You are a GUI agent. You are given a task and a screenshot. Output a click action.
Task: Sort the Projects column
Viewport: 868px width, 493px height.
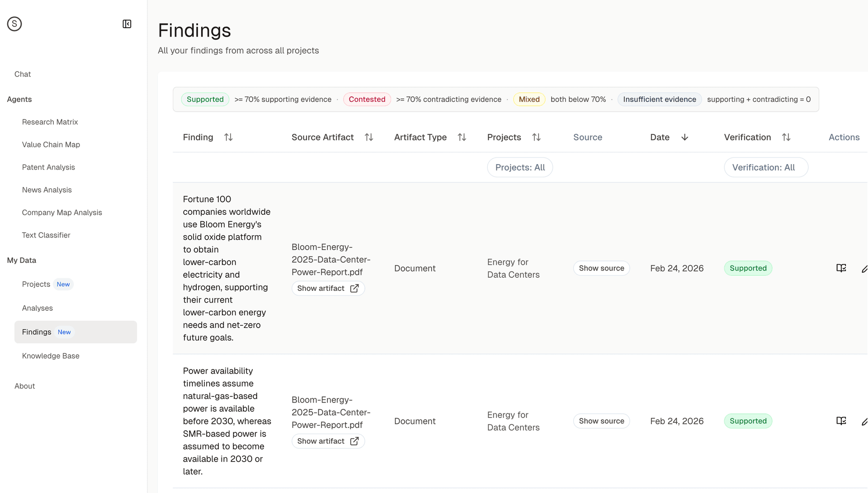tap(537, 137)
